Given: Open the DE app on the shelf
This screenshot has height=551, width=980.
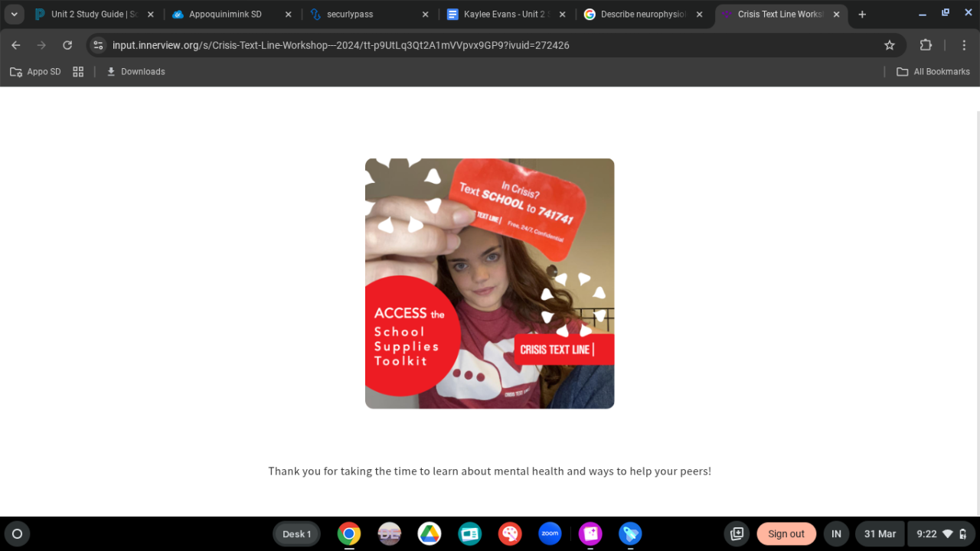Looking at the screenshot, I should tap(390, 533).
